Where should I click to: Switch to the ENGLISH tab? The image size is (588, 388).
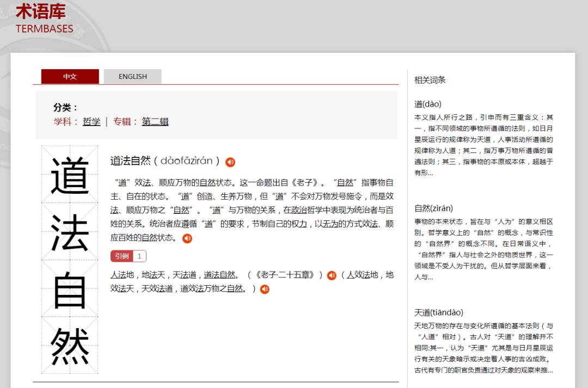click(133, 77)
